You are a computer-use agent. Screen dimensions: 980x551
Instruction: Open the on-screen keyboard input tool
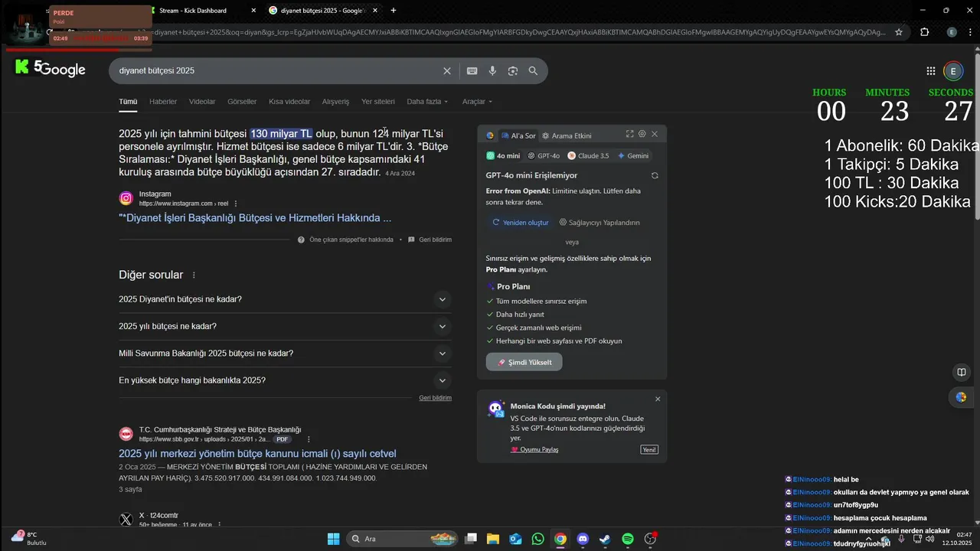[472, 70]
